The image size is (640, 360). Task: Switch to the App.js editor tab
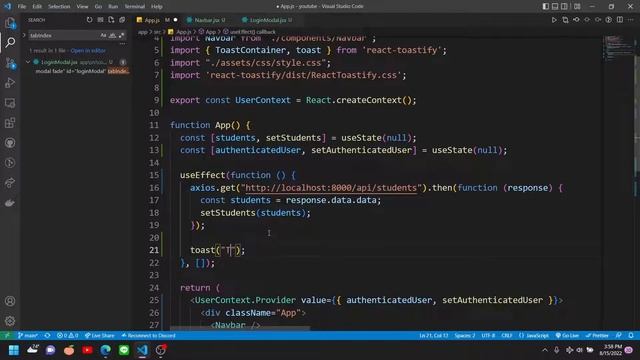(x=152, y=20)
